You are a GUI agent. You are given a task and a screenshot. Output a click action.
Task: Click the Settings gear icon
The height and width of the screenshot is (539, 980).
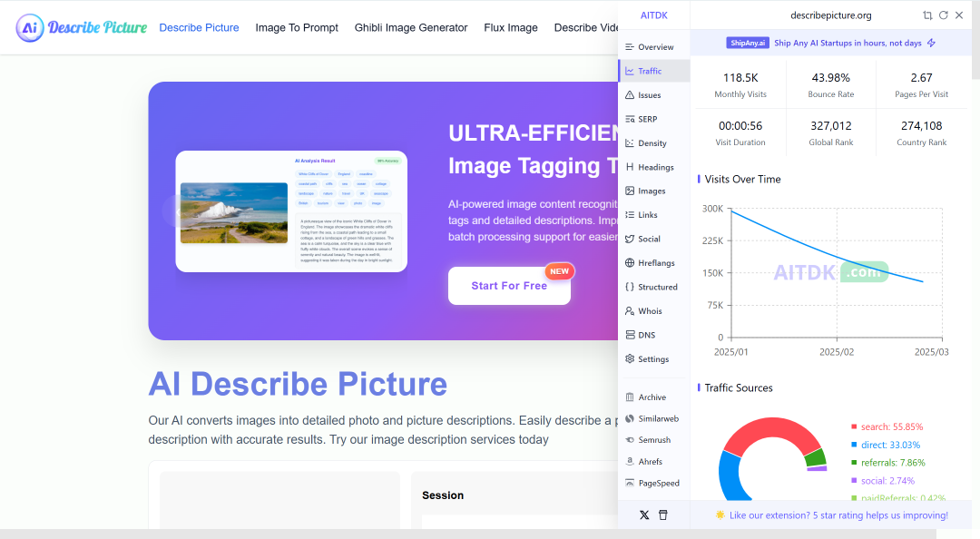click(630, 359)
